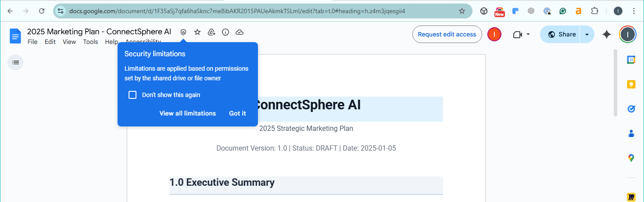Star the 2025 Marketing Plan document
This screenshot has height=202, width=644.
(197, 32)
